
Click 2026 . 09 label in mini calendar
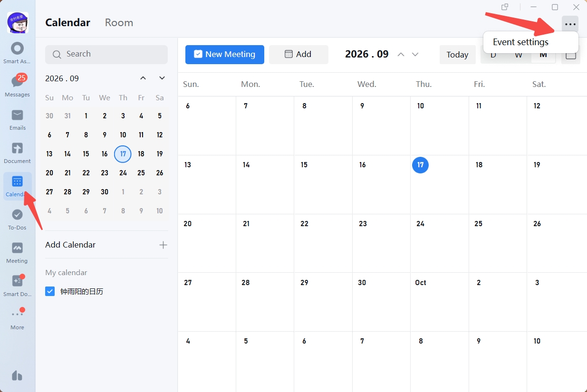(62, 78)
